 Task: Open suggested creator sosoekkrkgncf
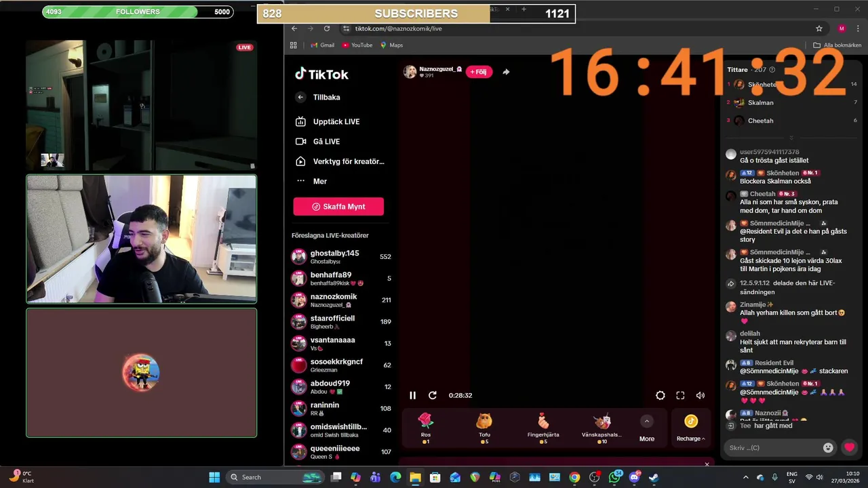pyautogui.click(x=341, y=365)
